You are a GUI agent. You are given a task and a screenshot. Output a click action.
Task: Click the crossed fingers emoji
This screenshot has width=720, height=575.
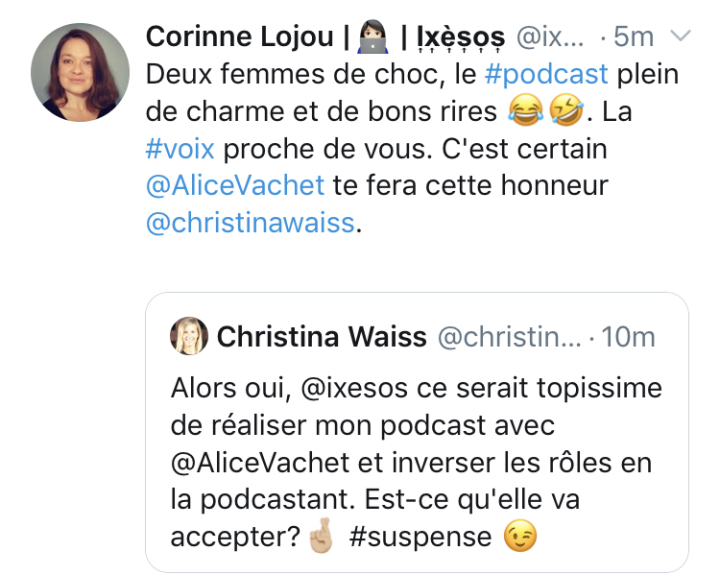[321, 536]
